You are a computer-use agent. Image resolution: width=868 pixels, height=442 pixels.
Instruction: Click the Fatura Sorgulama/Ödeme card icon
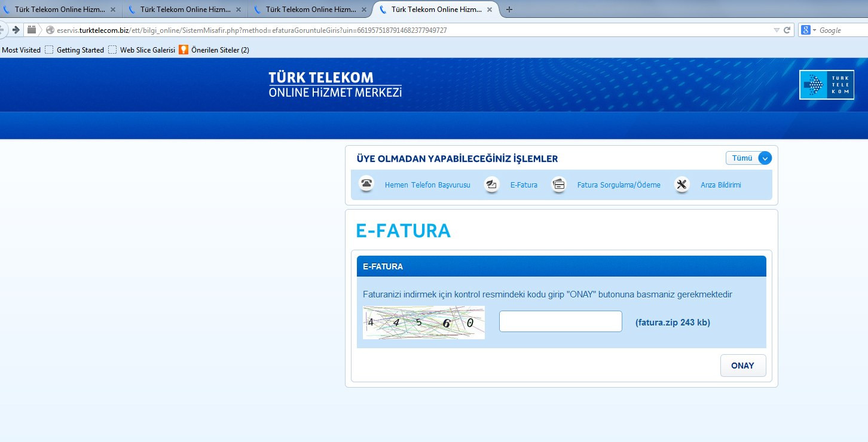pos(559,185)
